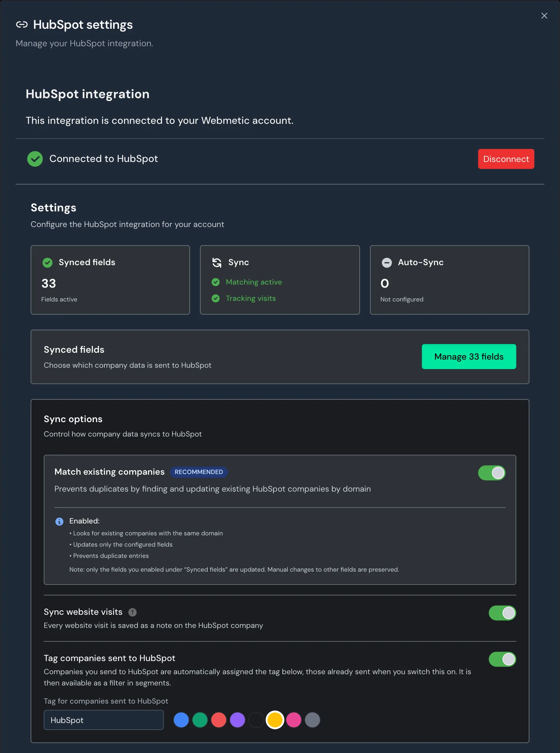
Task: Click the green Connected to HubSpot checkmark
Action: point(35,159)
